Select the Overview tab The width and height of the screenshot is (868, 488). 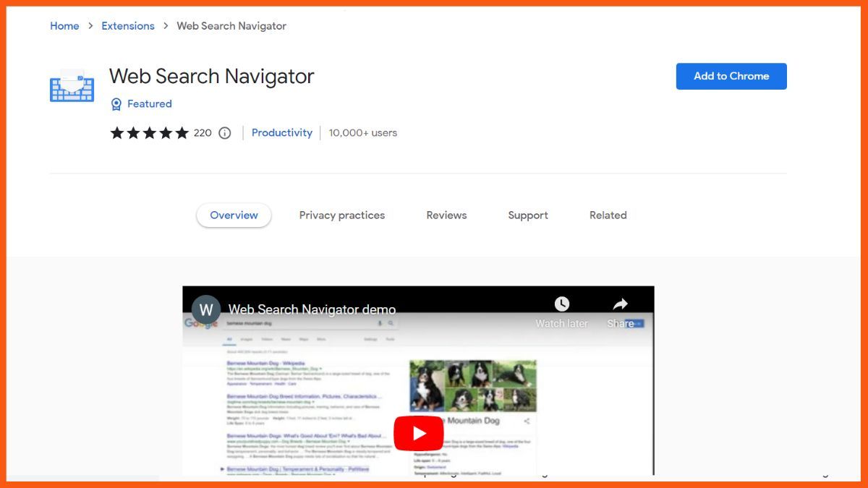click(234, 215)
